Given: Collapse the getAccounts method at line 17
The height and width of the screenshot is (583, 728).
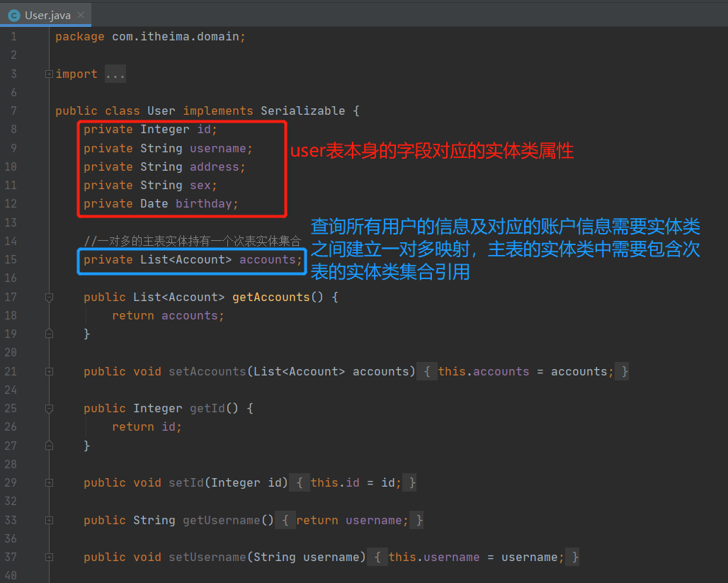Looking at the screenshot, I should coord(49,298).
